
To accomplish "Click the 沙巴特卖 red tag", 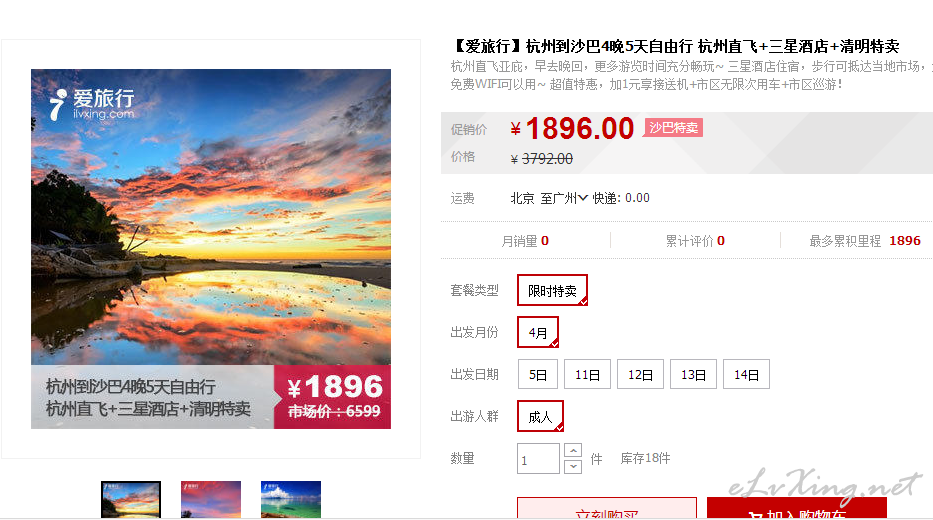I will [x=673, y=127].
